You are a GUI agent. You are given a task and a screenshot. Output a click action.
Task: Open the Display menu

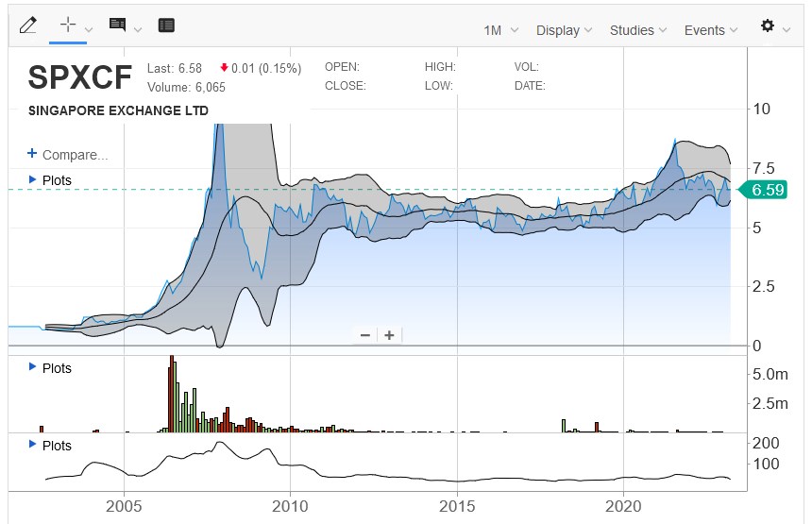click(564, 30)
